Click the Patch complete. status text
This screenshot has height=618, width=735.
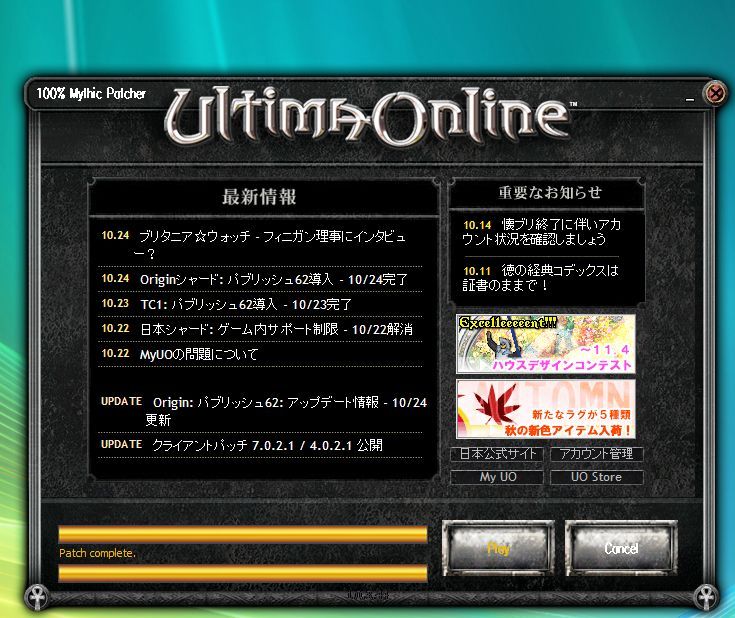[x=98, y=553]
